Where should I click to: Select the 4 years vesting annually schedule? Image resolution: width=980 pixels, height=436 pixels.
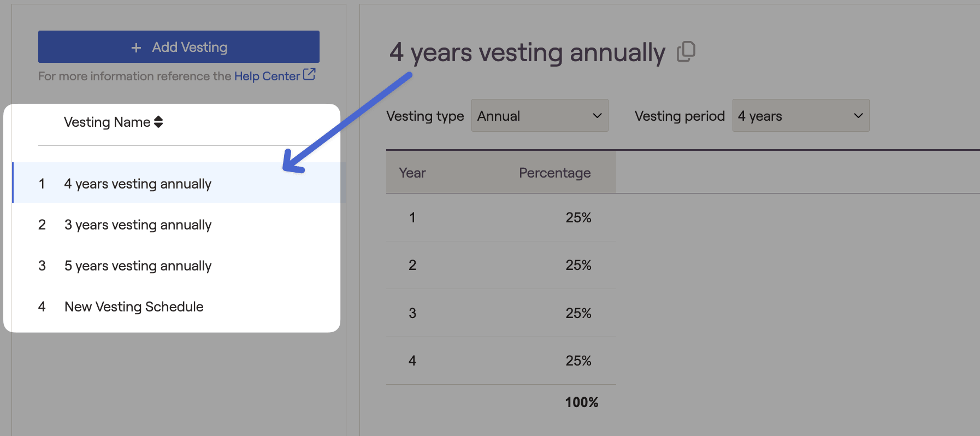138,184
